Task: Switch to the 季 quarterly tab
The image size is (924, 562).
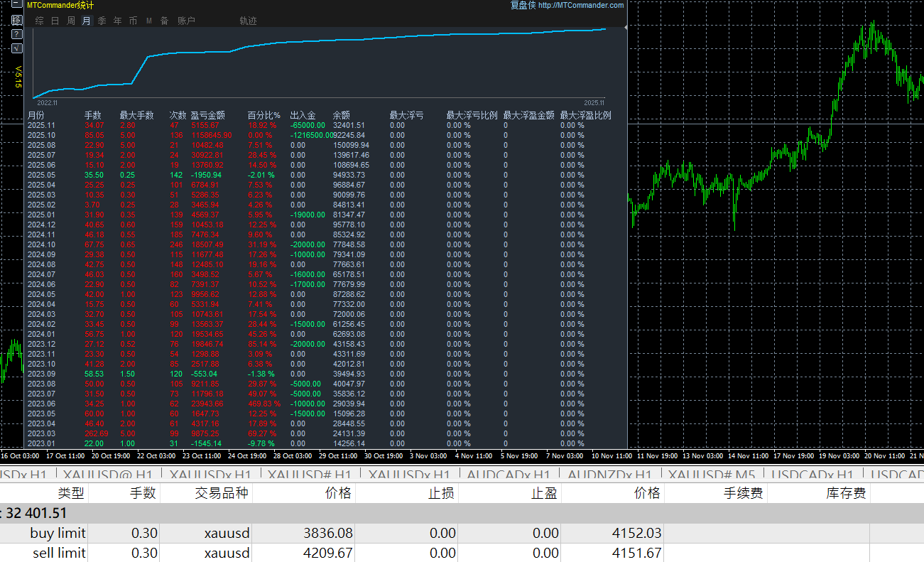Action: coord(102,21)
